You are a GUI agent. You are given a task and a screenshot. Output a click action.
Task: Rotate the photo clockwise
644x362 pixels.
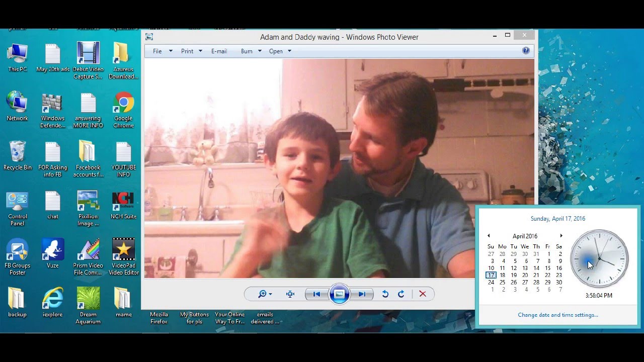click(x=401, y=294)
